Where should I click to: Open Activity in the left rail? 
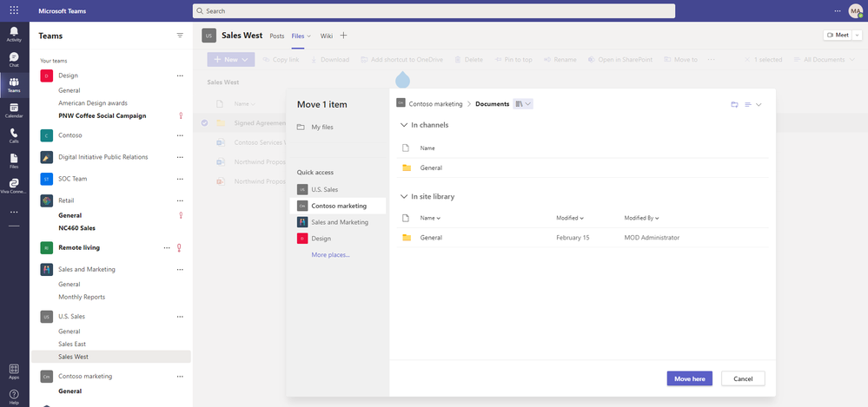(14, 35)
